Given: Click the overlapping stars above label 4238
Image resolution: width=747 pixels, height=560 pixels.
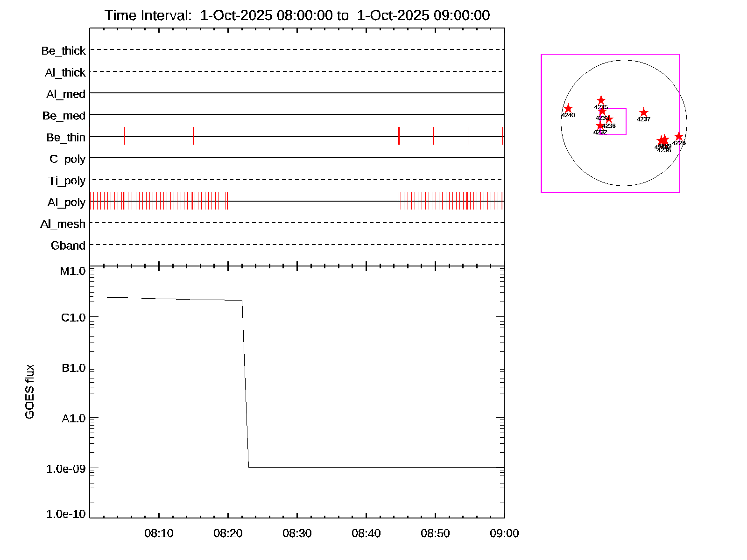Looking at the screenshot, I should 663,140.
